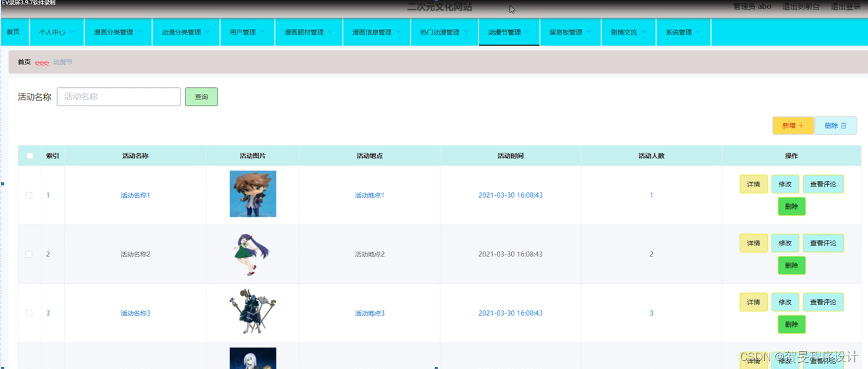Open the 剧情交流 menu
The height and width of the screenshot is (369, 868).
pyautogui.click(x=628, y=32)
